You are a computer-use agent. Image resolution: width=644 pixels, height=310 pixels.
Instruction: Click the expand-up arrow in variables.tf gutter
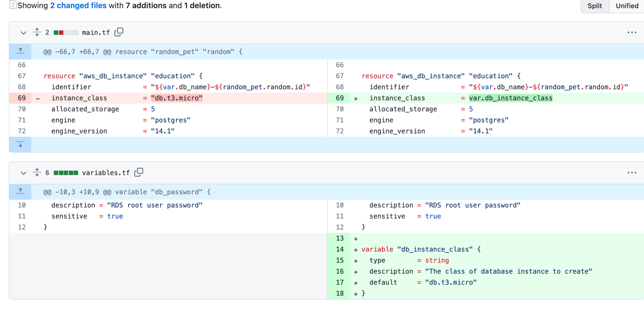20,191
